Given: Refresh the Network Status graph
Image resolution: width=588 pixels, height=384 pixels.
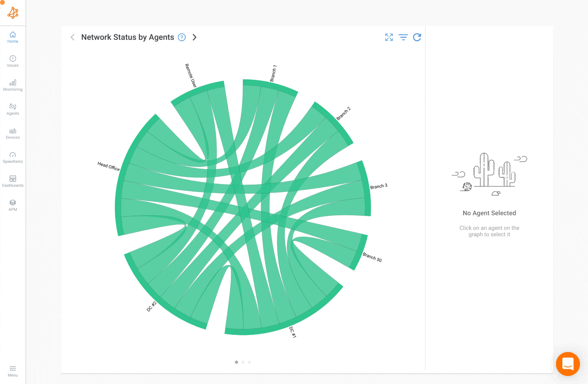Looking at the screenshot, I should (x=417, y=37).
